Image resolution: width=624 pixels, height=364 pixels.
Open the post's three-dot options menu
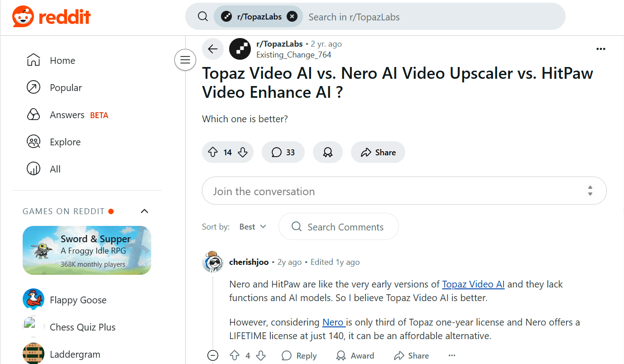click(x=600, y=49)
